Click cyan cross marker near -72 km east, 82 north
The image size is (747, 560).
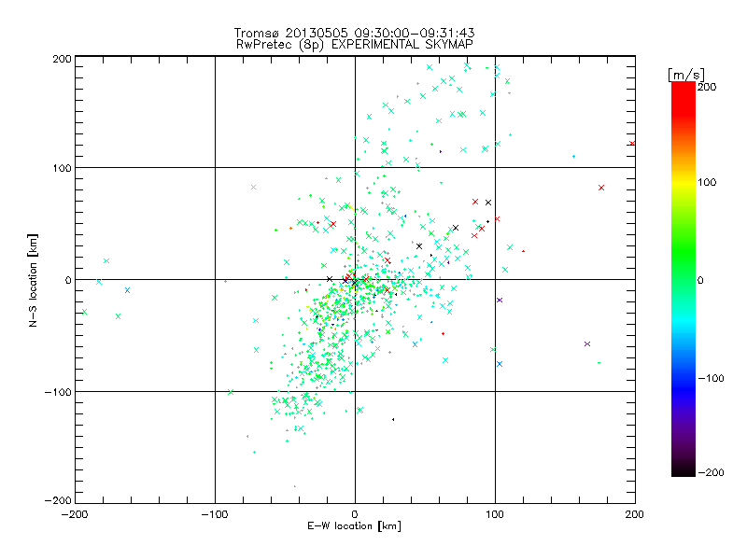253,188
